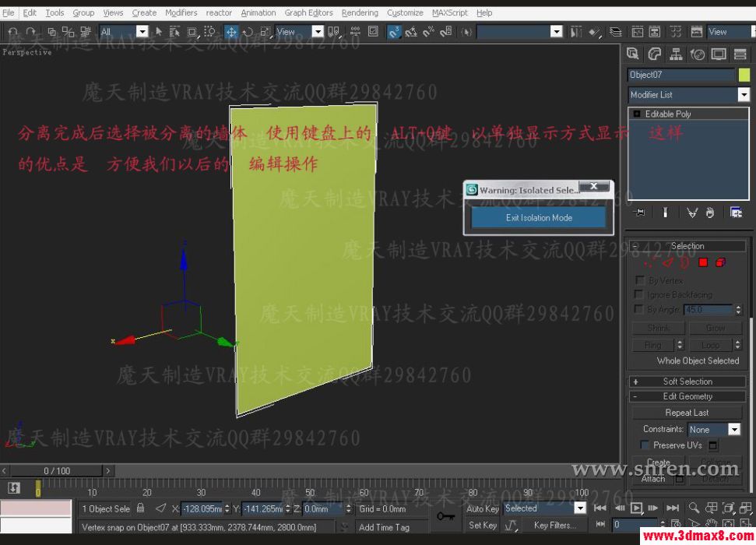Toggle Ignore Backfacing option

click(638, 294)
